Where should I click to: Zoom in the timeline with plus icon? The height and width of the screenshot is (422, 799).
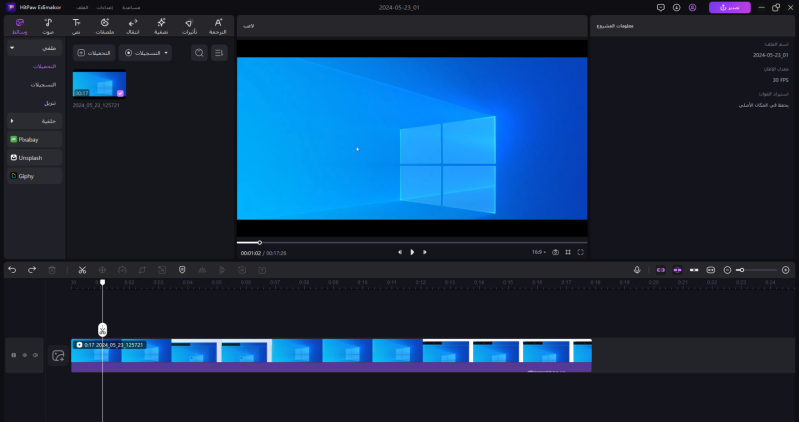click(786, 270)
